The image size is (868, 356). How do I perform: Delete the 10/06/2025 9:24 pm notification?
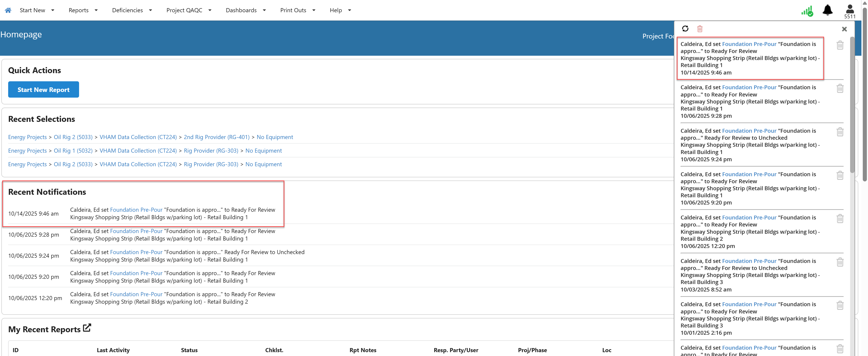click(840, 132)
